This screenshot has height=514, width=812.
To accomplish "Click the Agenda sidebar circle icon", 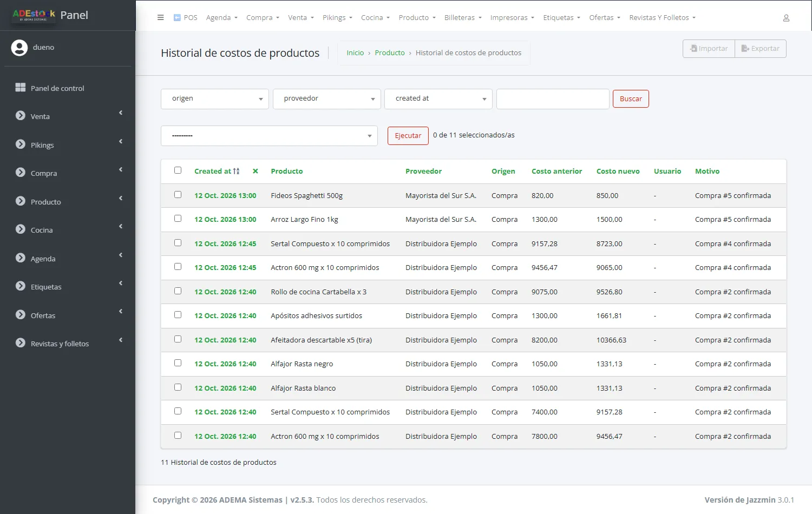I will coord(21,258).
